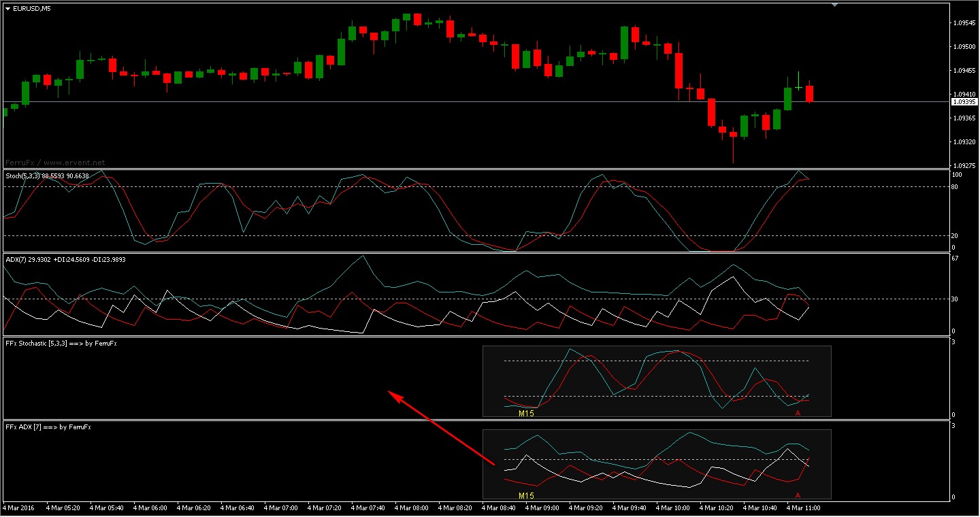This screenshot has width=980, height=517.
Task: Click the 4 Mar 10:00 time label
Action: pos(672,507)
